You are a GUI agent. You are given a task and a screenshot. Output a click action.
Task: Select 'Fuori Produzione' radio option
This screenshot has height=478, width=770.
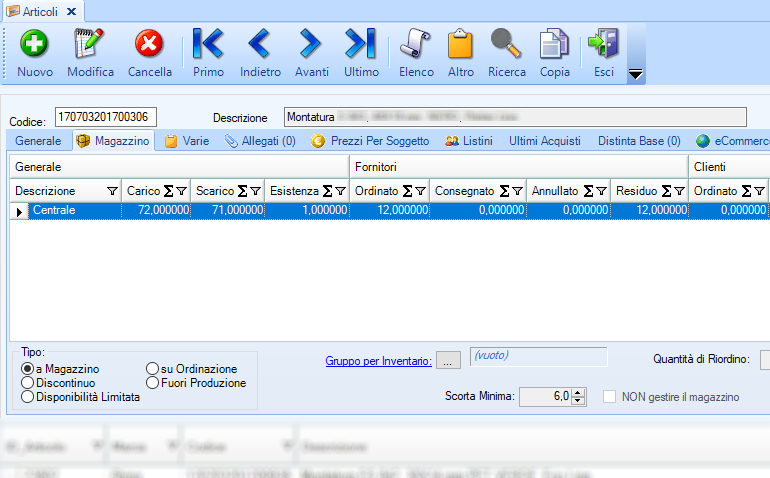(153, 383)
